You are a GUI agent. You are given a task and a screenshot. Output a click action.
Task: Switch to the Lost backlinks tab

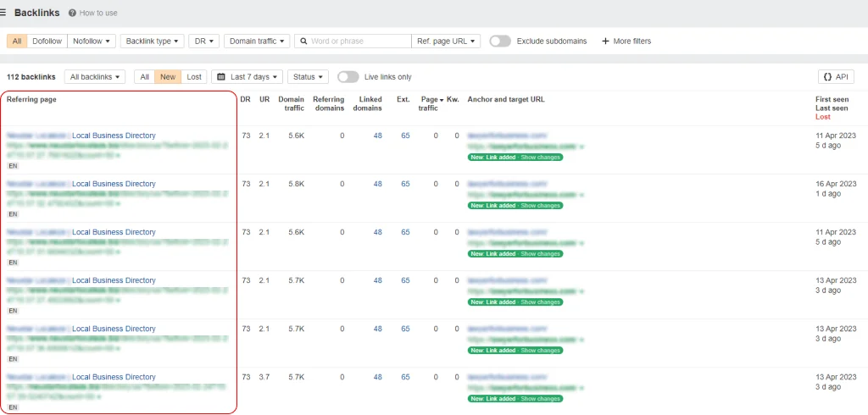pos(194,77)
